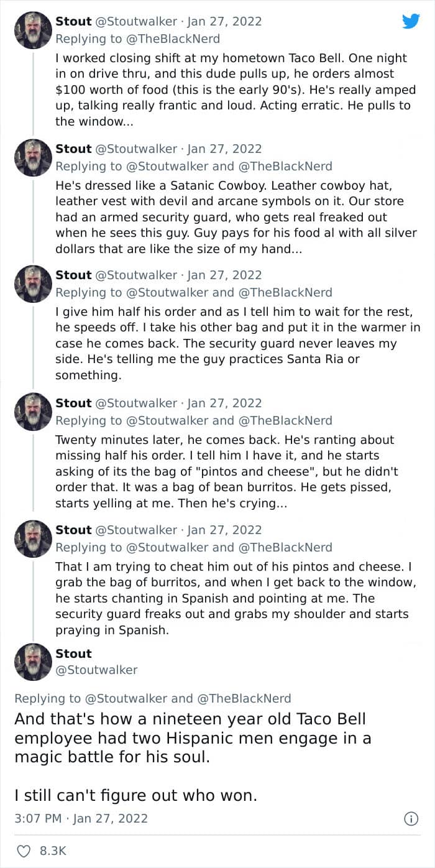Click the Stout name on first tweet
Screen dimensions: 435x868
point(73,21)
